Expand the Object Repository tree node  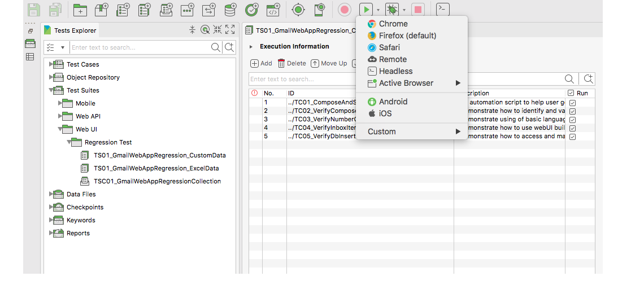(51, 77)
